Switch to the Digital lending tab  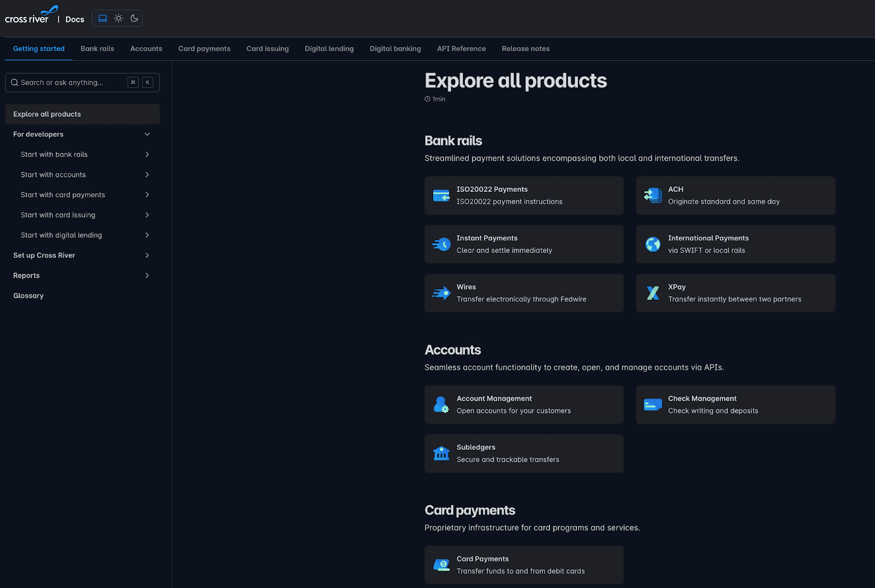point(329,49)
